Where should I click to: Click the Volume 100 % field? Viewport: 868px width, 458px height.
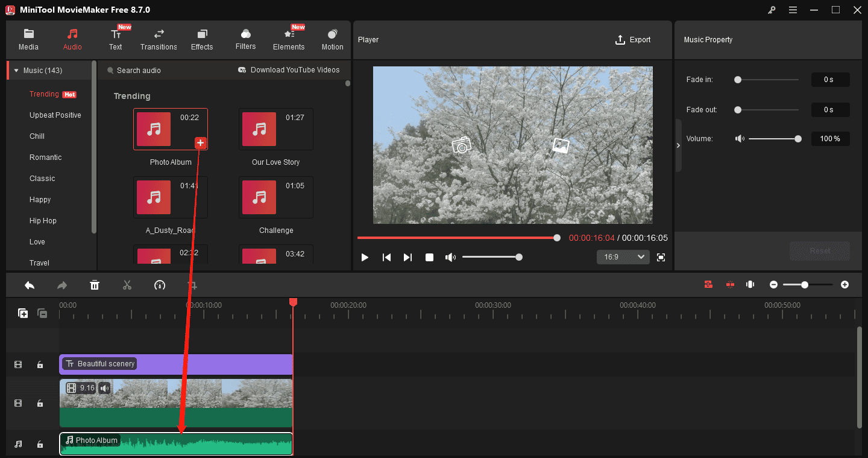tap(830, 139)
